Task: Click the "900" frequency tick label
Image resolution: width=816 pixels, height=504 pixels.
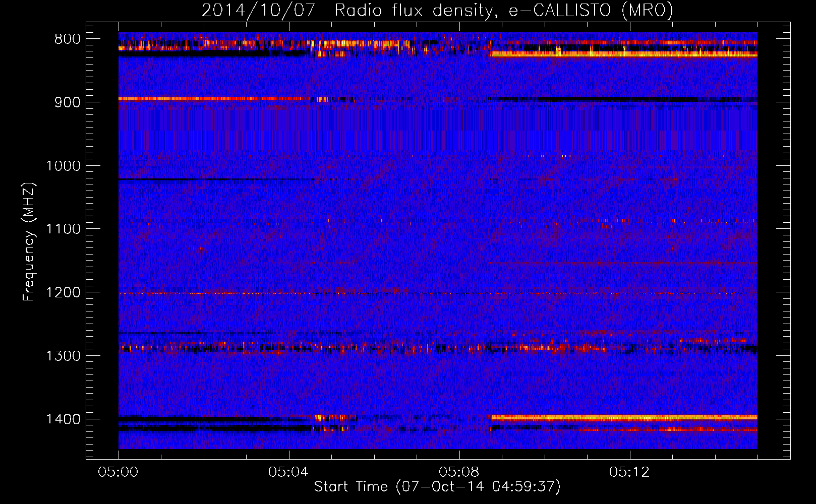Action: [x=68, y=102]
